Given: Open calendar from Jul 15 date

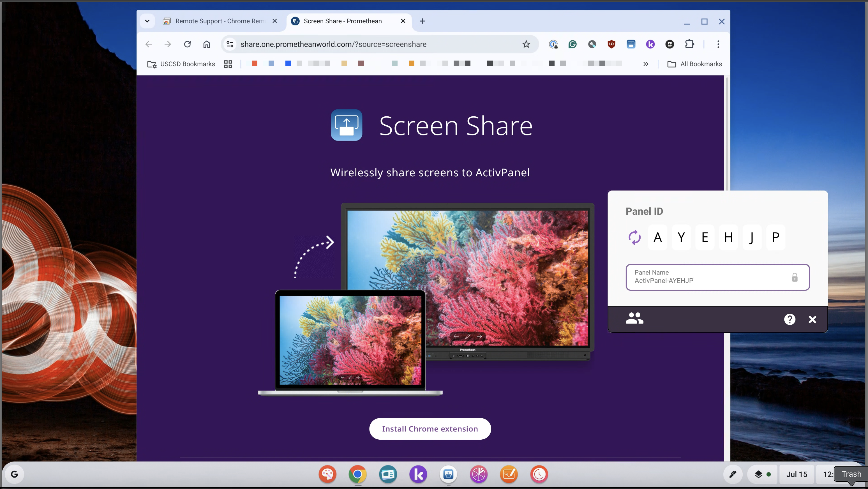Looking at the screenshot, I should 797,474.
